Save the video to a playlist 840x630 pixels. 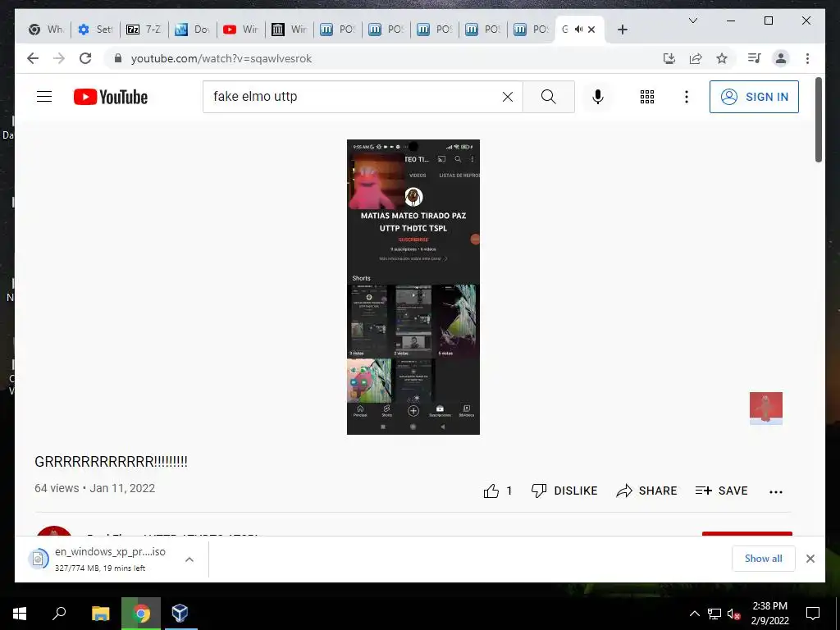tap(721, 491)
